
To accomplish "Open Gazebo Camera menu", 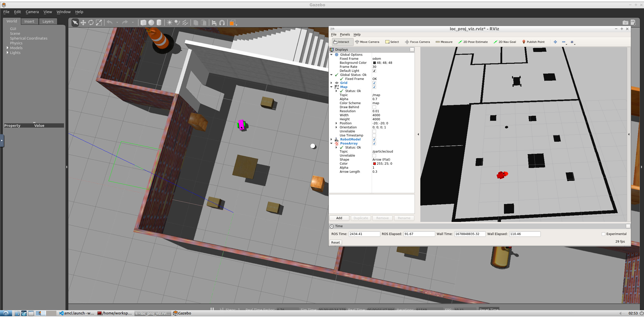I will coord(32,12).
